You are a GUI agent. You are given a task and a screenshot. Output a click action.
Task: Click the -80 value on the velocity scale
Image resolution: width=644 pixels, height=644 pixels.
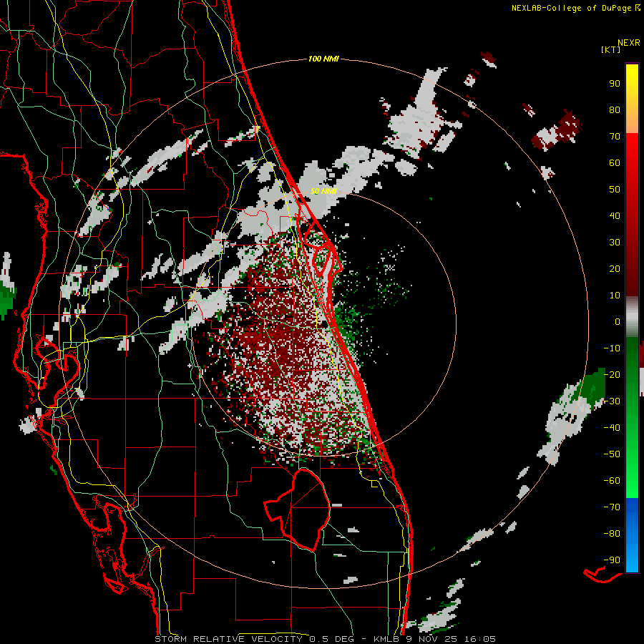(612, 534)
